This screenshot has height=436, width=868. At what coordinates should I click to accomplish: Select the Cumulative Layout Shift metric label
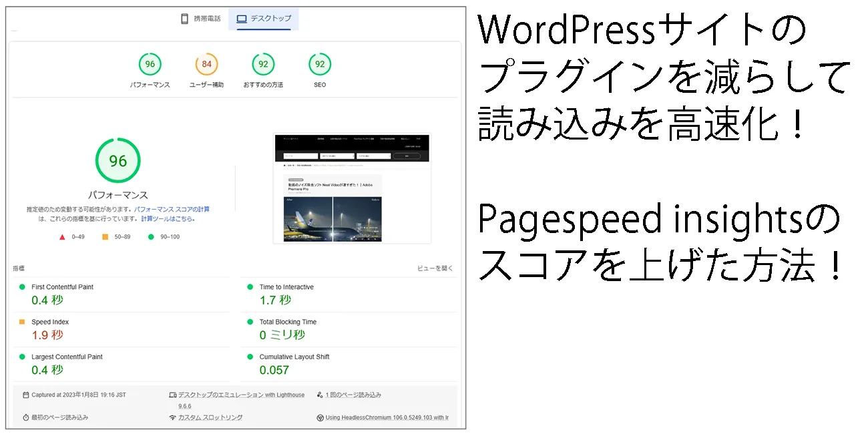pyautogui.click(x=294, y=357)
